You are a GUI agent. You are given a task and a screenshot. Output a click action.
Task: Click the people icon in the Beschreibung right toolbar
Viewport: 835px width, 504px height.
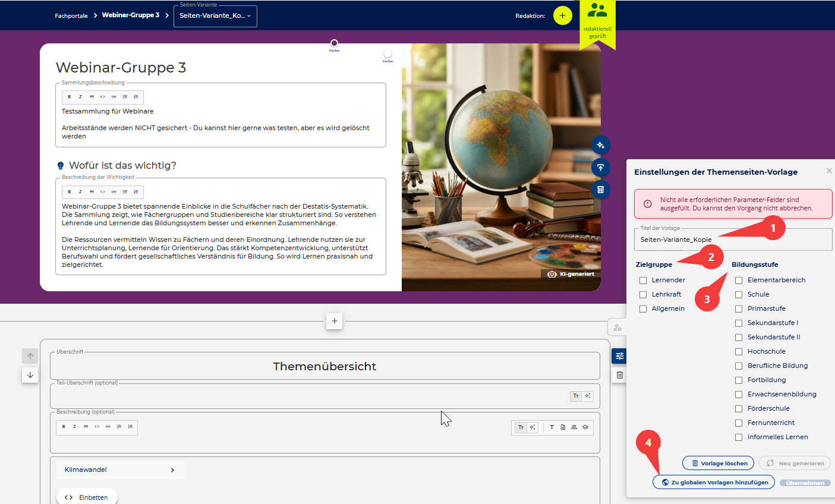(574, 427)
